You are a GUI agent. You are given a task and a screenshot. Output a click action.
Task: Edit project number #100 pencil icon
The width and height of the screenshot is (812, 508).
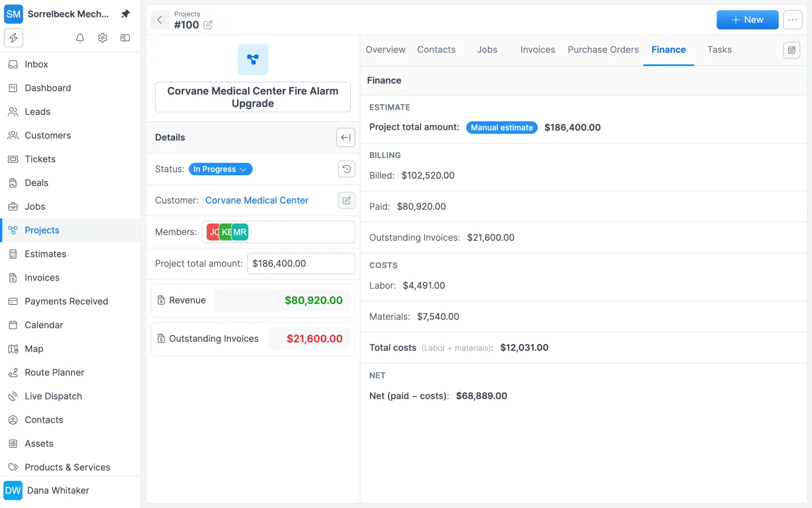point(208,25)
